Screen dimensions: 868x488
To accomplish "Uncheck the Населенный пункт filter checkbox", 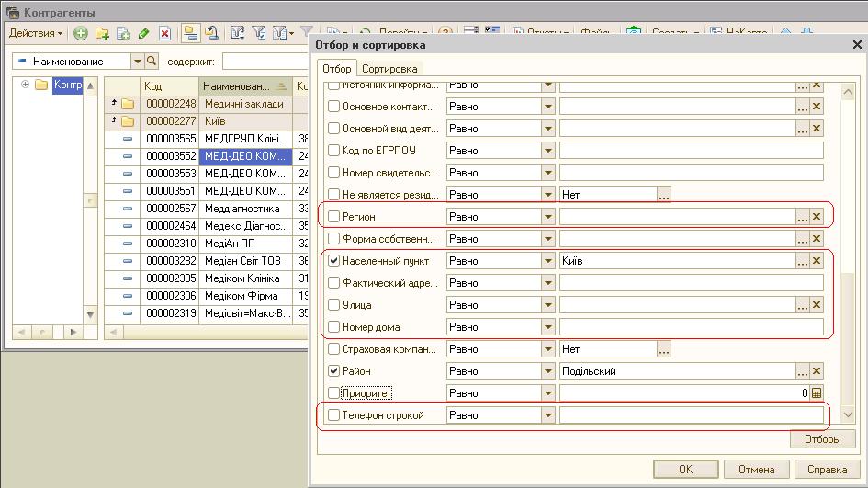I will [x=333, y=261].
